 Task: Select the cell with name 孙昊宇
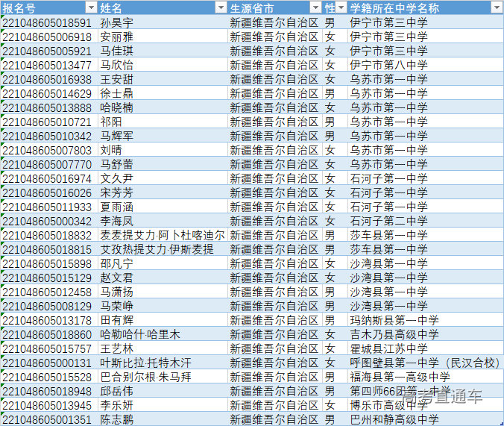click(x=117, y=22)
